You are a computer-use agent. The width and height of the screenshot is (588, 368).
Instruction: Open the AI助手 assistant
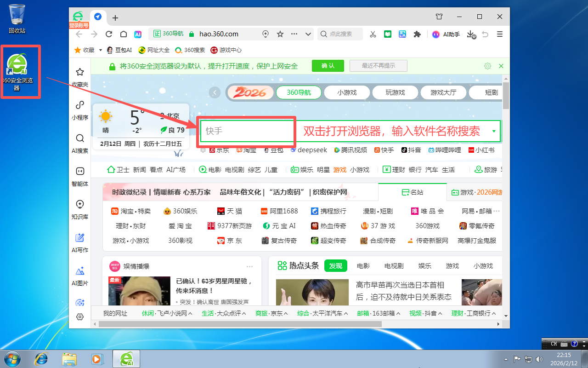pyautogui.click(x=446, y=34)
